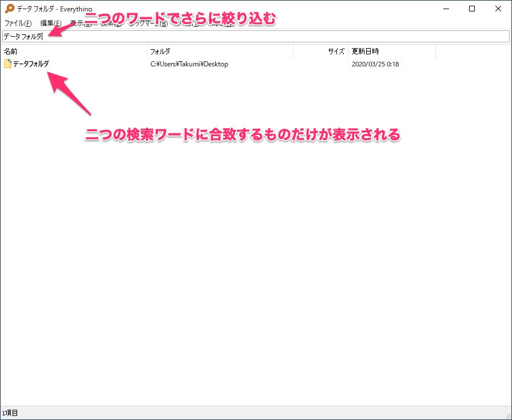Screen dimensions: 512x420
Task: Sort results by 名前 column header
Action: 73,51
